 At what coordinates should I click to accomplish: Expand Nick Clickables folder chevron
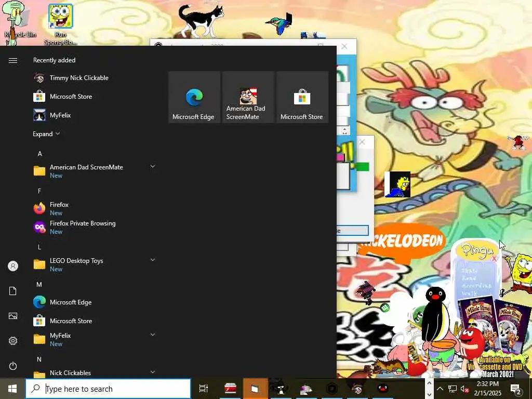(153, 372)
